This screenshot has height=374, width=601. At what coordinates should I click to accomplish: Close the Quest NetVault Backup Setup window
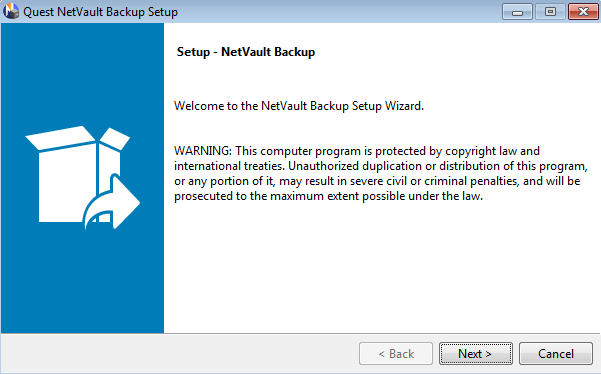coord(583,11)
